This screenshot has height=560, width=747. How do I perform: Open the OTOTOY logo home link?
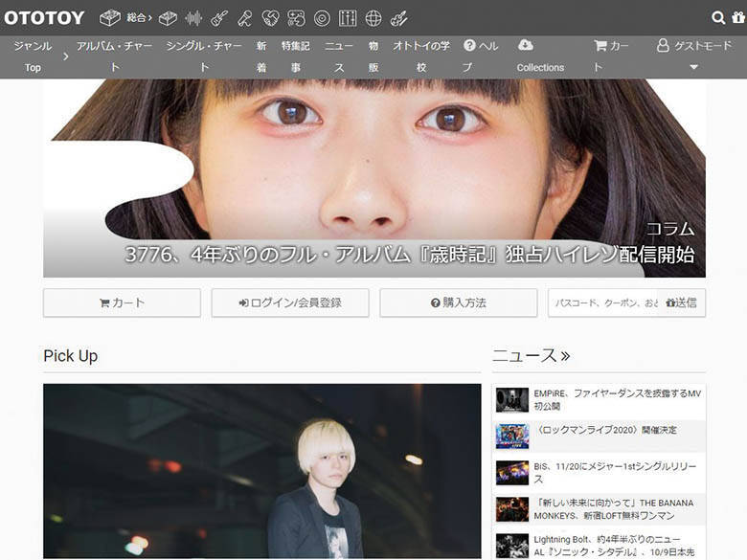[44, 18]
